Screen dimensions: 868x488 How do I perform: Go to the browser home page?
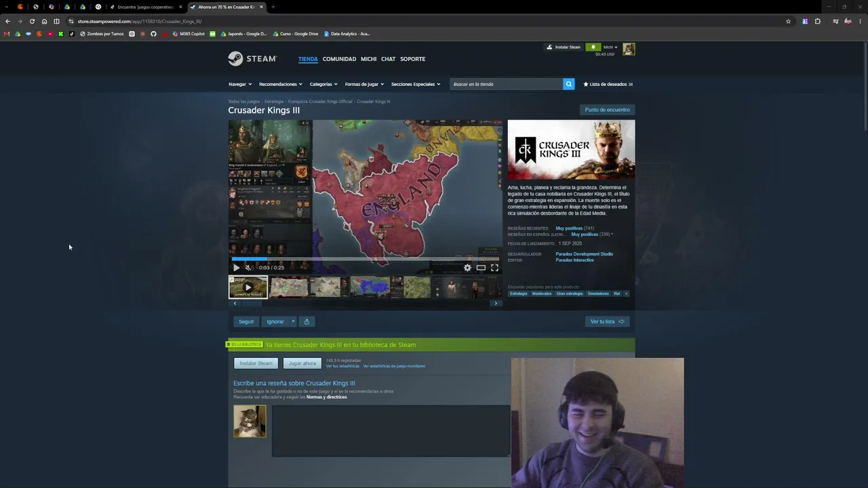point(44,21)
